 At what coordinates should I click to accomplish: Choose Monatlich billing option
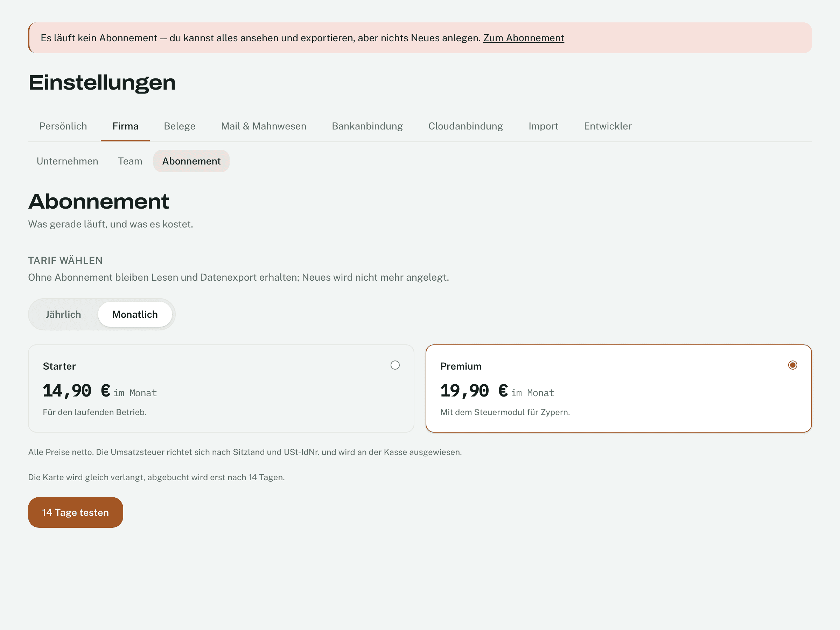point(135,314)
